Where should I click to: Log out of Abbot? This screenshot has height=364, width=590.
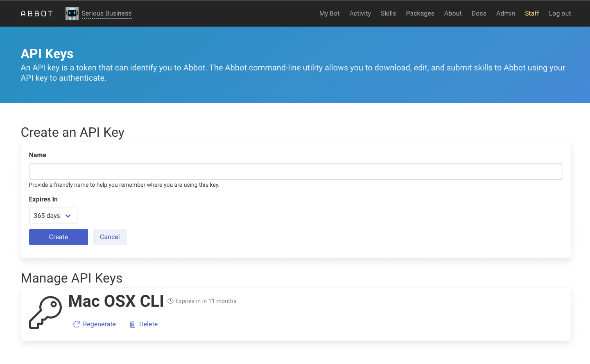(560, 14)
